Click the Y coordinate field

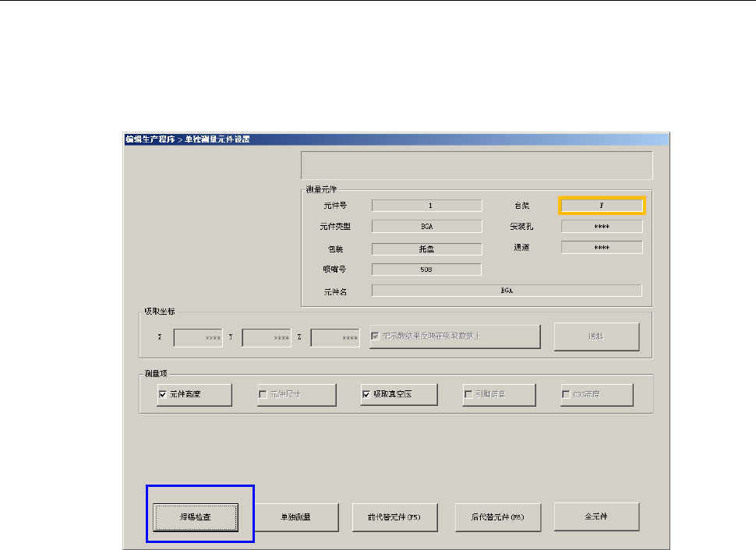[267, 338]
